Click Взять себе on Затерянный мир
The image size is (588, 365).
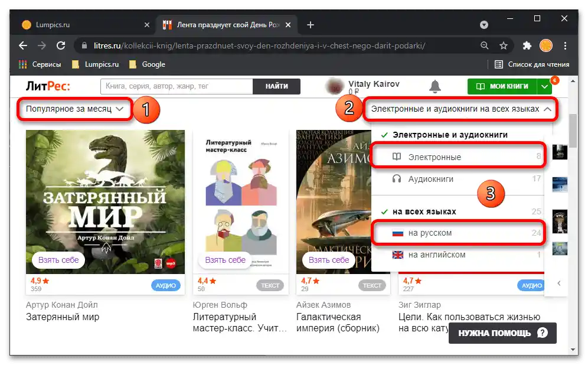coord(58,260)
